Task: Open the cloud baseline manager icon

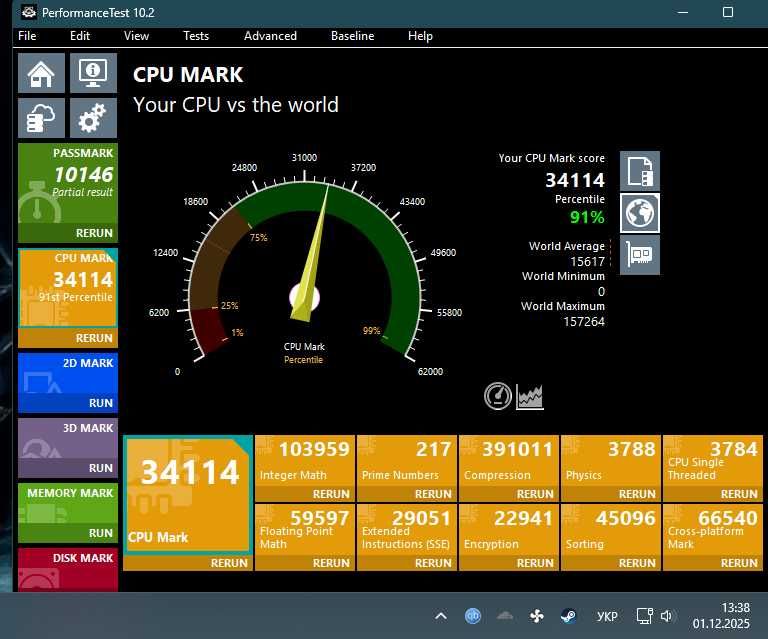Action: tap(41, 118)
